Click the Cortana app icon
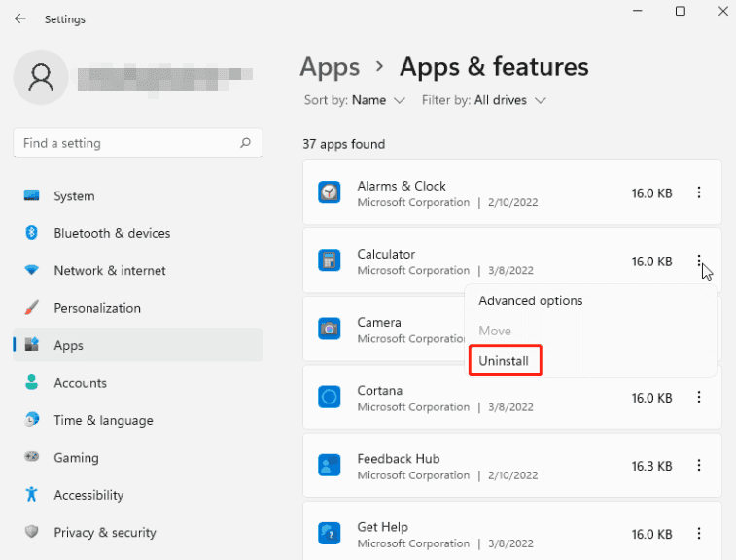This screenshot has width=736, height=560. (329, 397)
